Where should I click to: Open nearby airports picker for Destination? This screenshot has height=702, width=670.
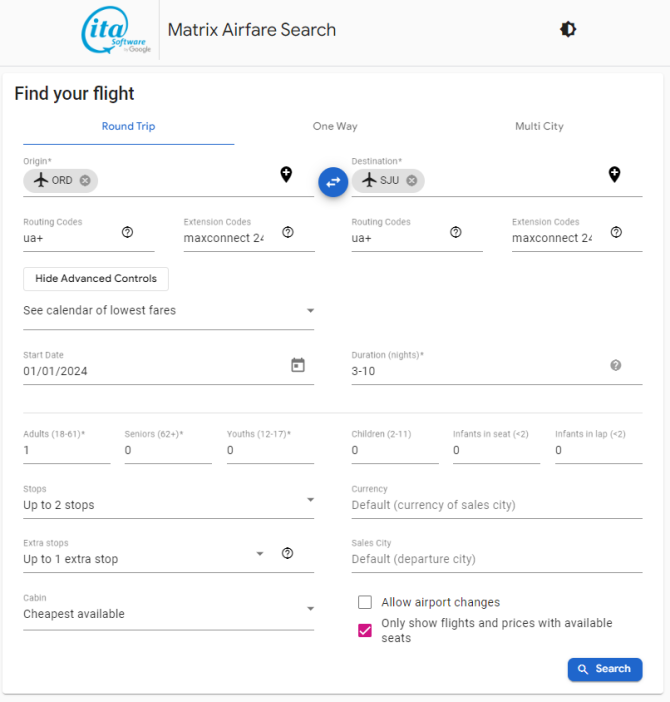point(614,175)
